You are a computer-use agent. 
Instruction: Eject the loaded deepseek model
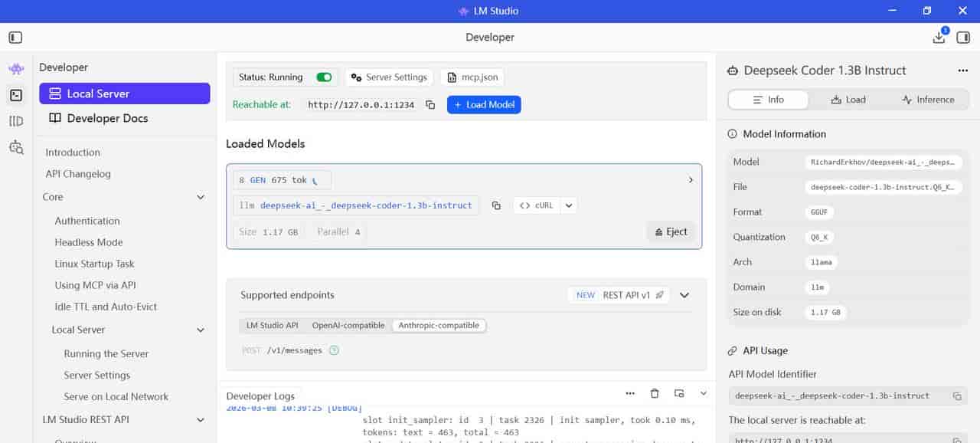click(671, 231)
